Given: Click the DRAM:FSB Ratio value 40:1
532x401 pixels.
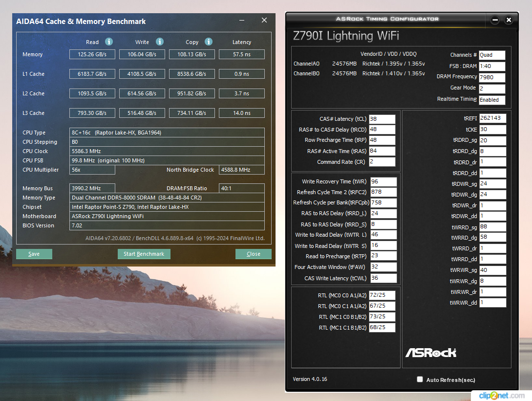Looking at the screenshot, I should pyautogui.click(x=241, y=188).
